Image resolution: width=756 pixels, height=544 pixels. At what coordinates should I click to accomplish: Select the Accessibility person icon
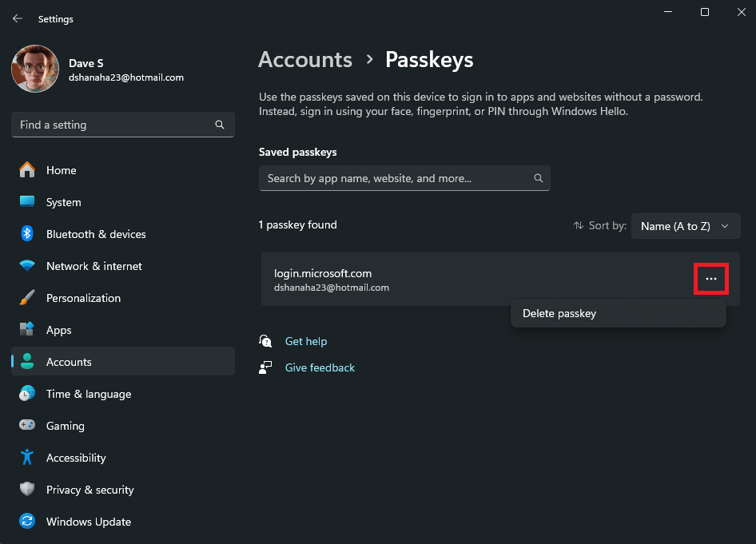(27, 458)
